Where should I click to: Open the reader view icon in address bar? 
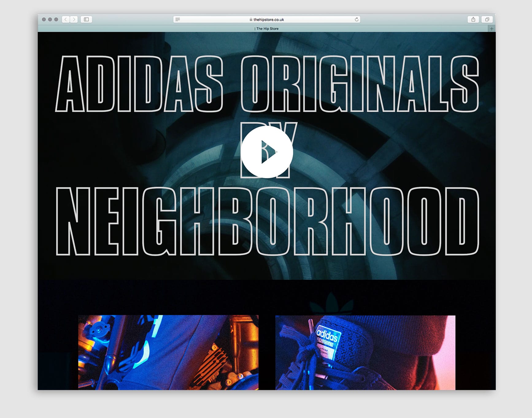(177, 19)
